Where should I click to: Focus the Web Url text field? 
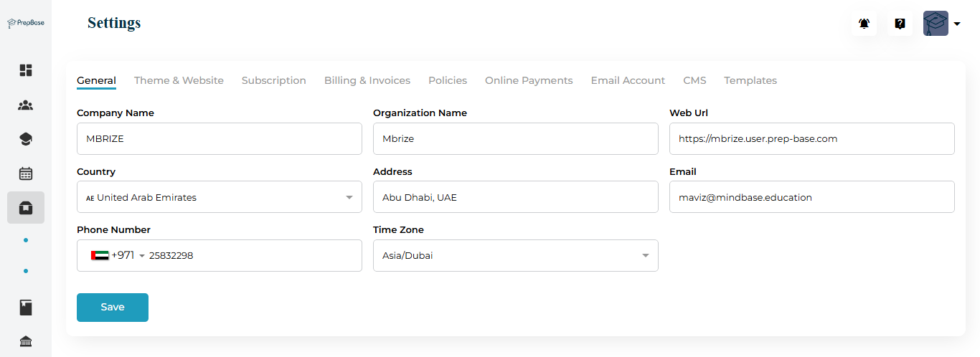811,139
